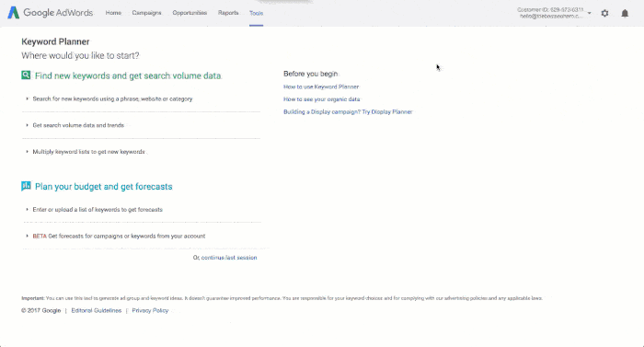Open the Campaigns tab
The height and width of the screenshot is (347, 644).
click(146, 13)
